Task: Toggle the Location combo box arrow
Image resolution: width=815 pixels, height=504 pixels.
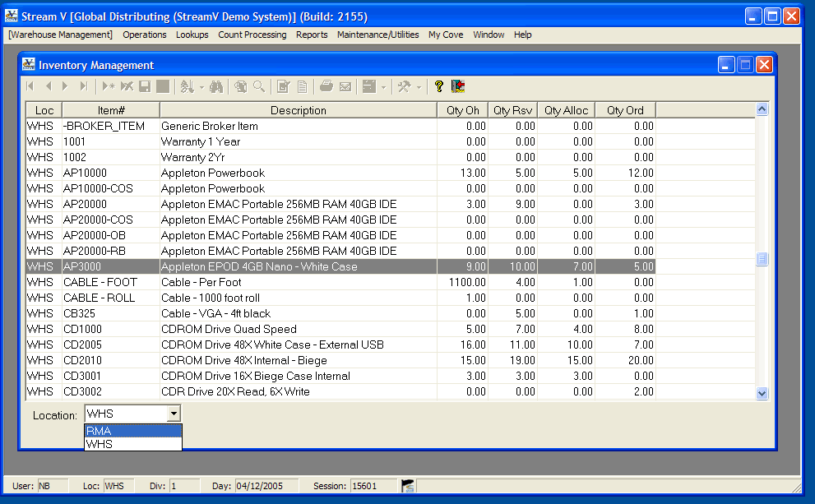Action: pyautogui.click(x=174, y=414)
